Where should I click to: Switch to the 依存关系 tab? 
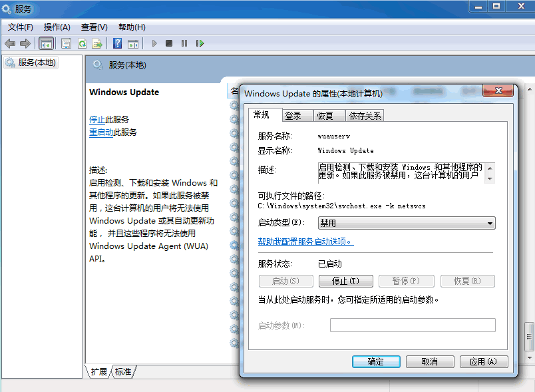pyautogui.click(x=365, y=116)
